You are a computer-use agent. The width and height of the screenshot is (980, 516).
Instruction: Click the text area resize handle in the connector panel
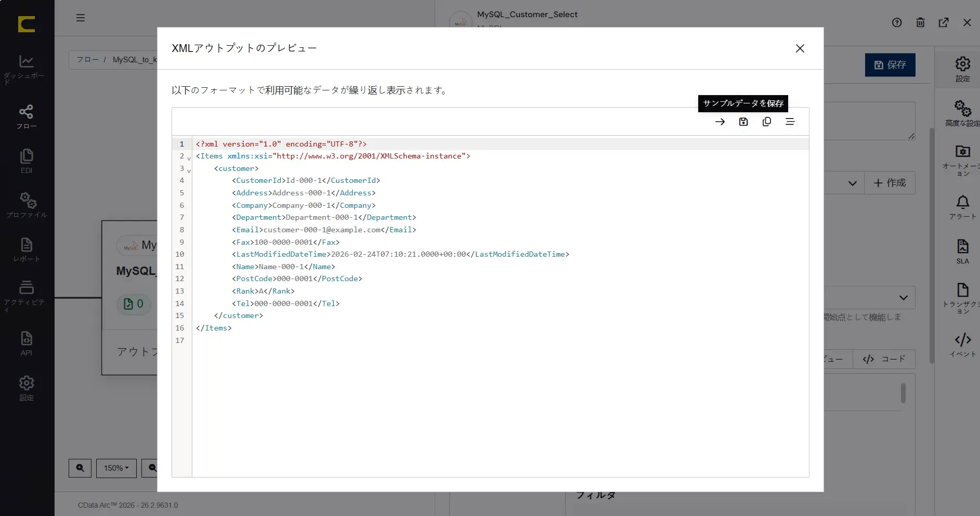[x=911, y=136]
